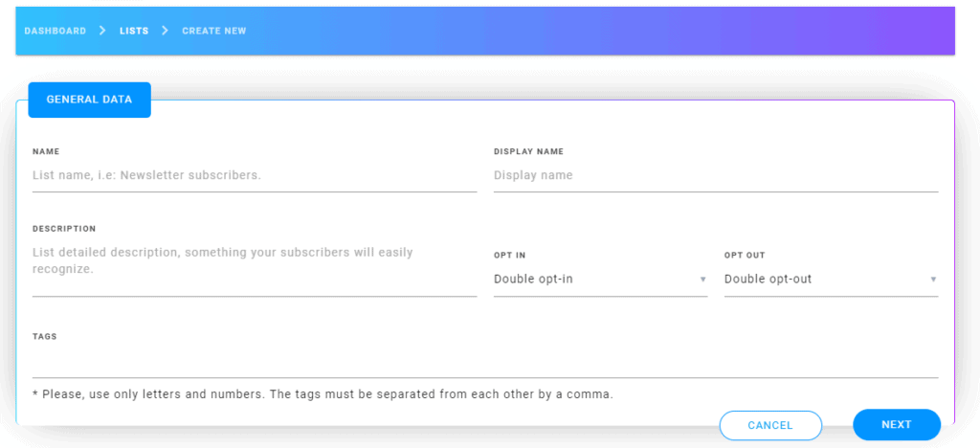Proceed with the Next button
980x448 pixels.
tap(896, 425)
